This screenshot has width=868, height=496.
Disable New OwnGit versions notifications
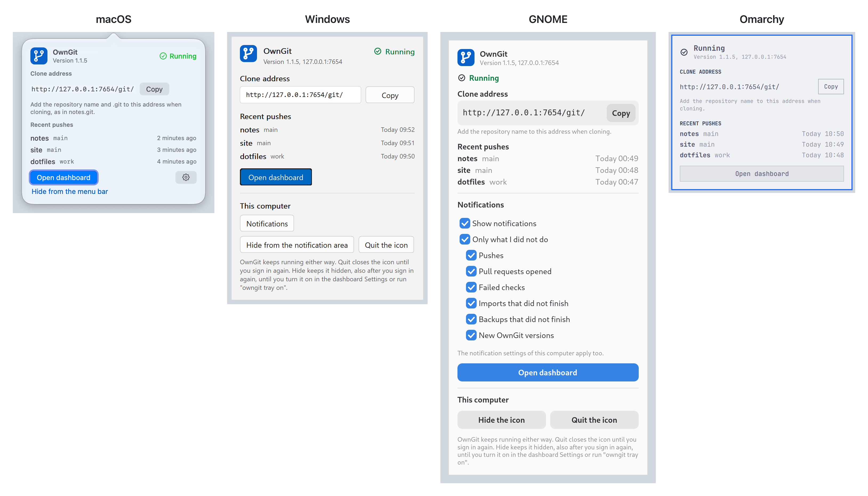471,336
